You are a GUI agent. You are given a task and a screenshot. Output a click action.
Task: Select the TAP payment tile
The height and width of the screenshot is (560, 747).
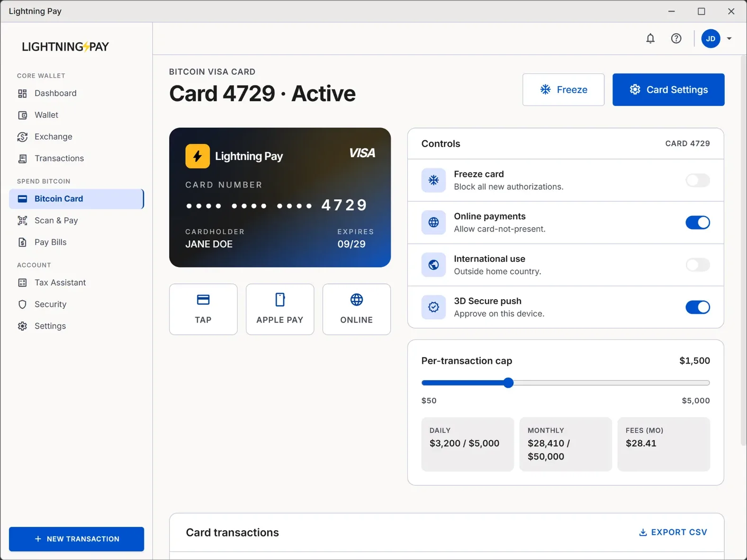point(203,310)
